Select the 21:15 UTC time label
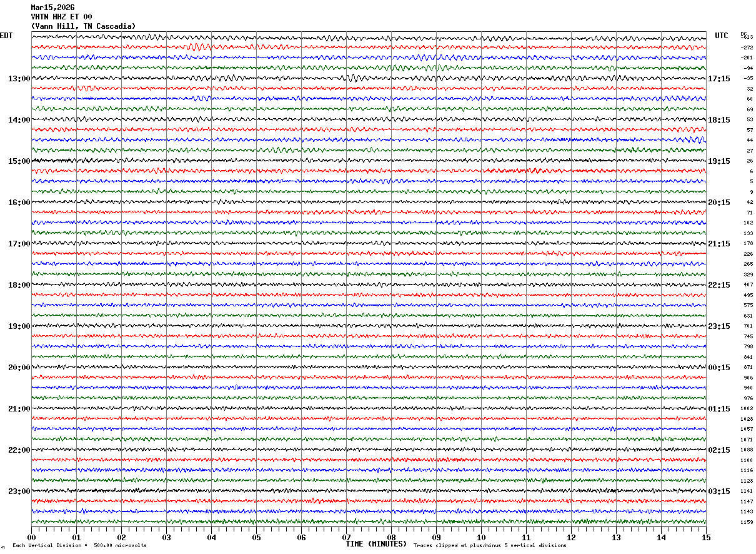Screen dimensions: 756x554 pyautogui.click(x=719, y=244)
